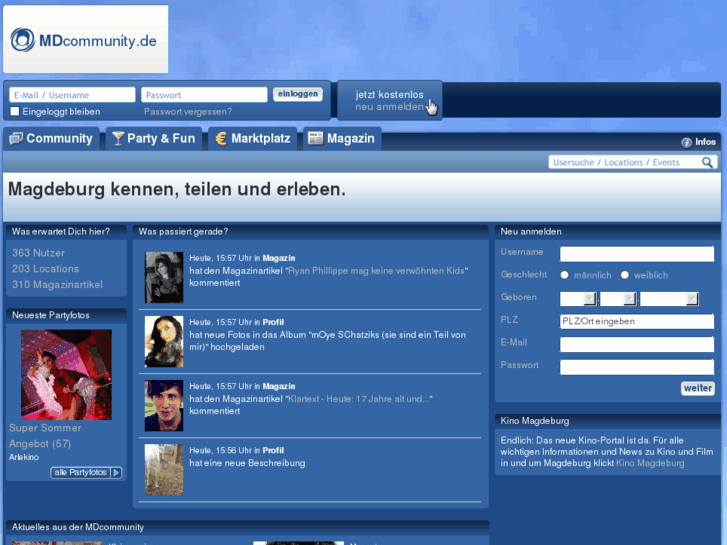Open the birth year dropdown
Screen dimensions: 727x545
[669, 299]
